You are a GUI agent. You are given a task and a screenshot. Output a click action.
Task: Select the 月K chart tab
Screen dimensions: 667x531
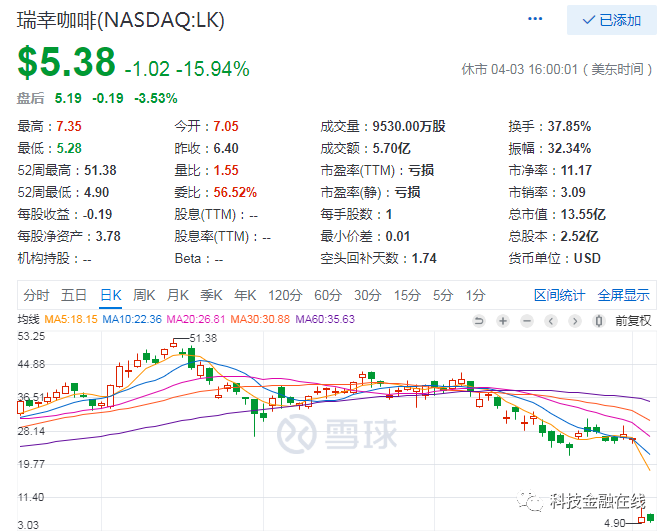[178, 295]
